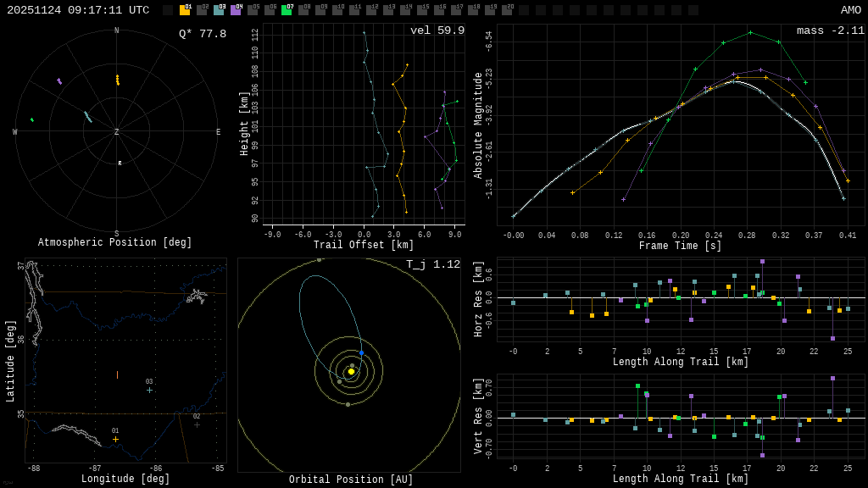The height and width of the screenshot is (488, 868).
Task: Toggle the teal station 03 indicator
Action: (x=219, y=10)
